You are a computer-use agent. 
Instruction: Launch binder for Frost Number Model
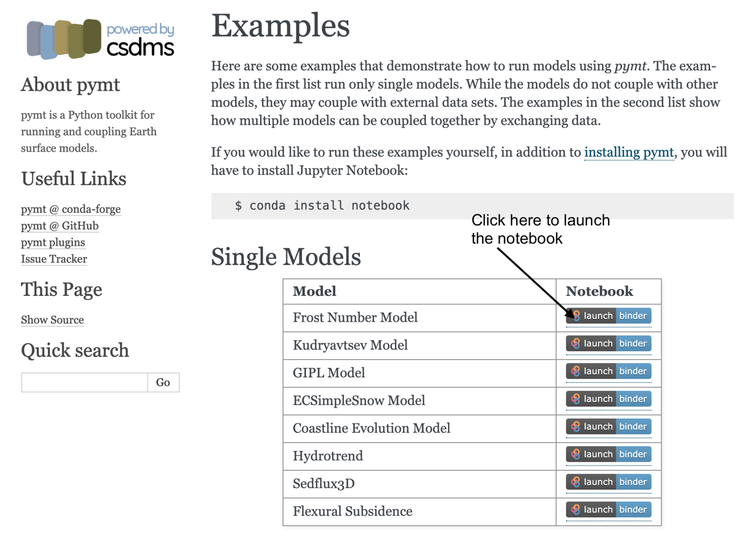coord(608,316)
